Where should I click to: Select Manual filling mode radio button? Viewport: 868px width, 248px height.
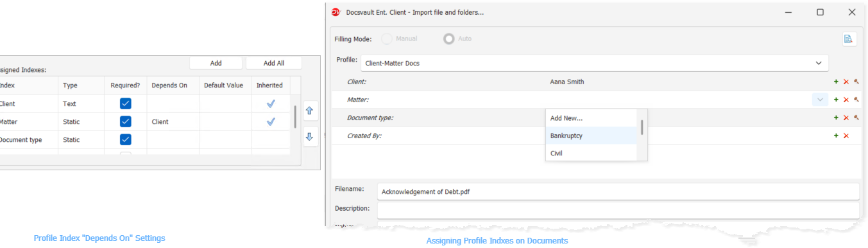pyautogui.click(x=387, y=39)
